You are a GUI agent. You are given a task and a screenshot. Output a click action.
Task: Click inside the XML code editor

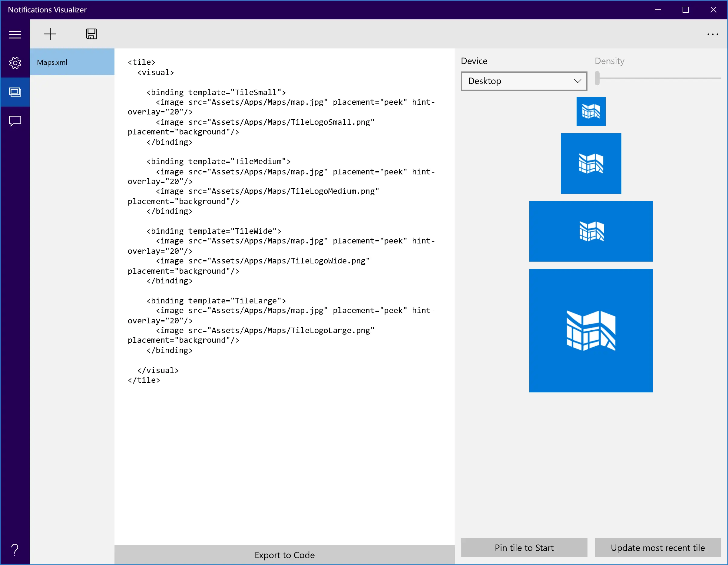point(284,450)
